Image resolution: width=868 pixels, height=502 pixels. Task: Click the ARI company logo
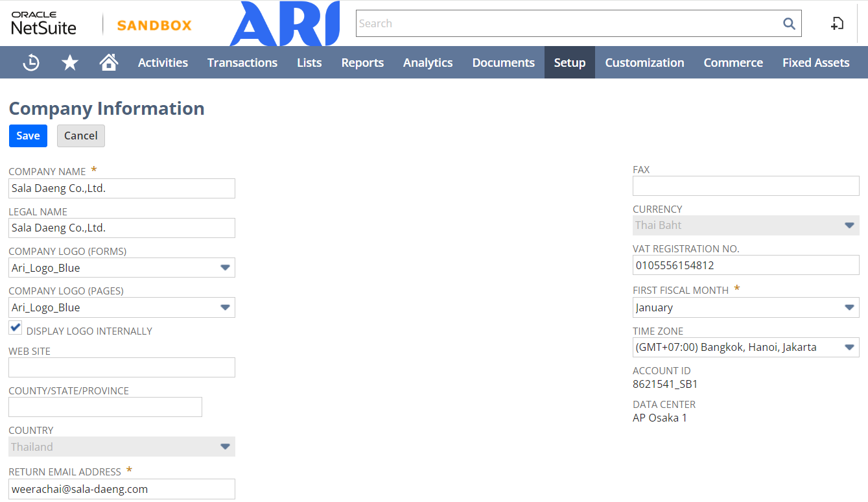[285, 23]
